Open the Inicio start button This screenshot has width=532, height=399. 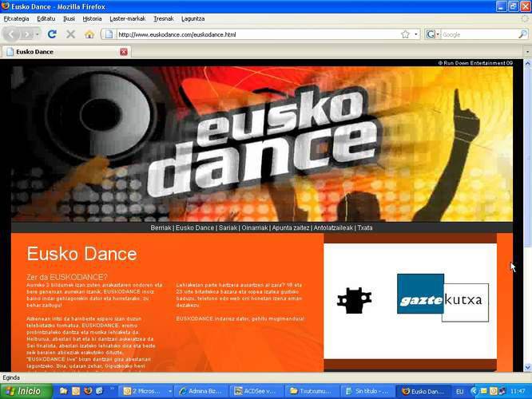click(26, 391)
